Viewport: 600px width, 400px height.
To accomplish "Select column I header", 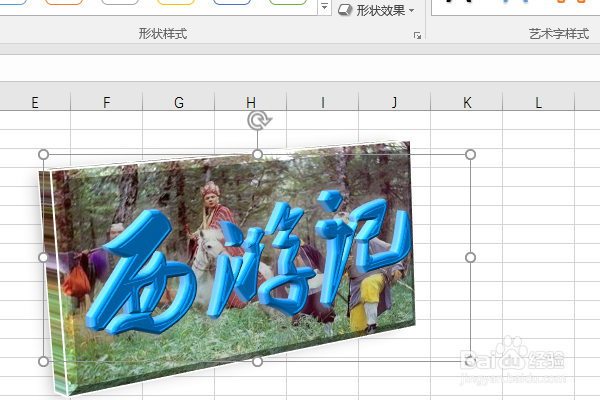I will click(323, 102).
